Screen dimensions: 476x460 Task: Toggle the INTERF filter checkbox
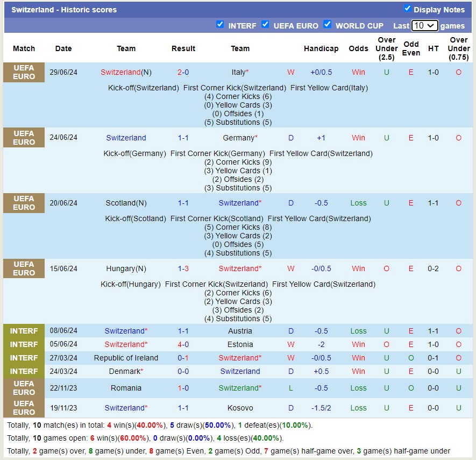[220, 24]
